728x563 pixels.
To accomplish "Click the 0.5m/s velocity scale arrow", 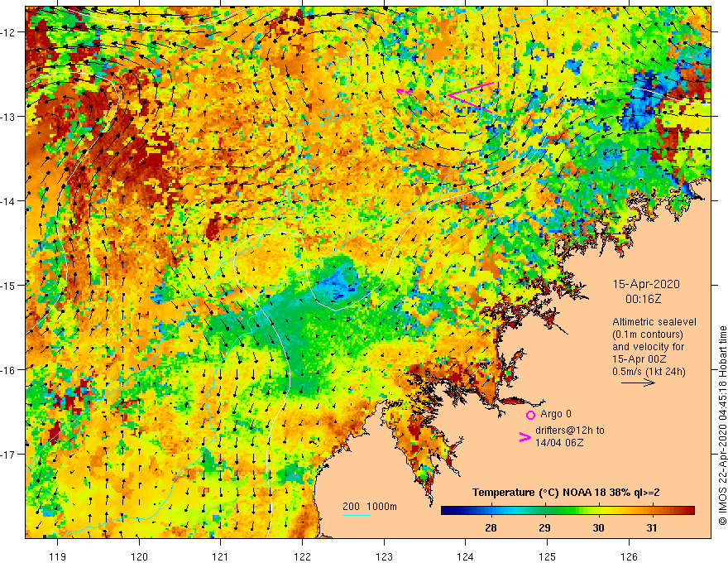I will pos(638,383).
